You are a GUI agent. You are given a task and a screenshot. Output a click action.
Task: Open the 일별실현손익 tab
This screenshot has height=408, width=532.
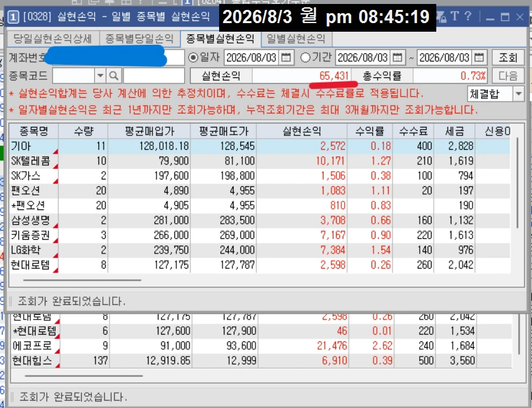point(296,39)
